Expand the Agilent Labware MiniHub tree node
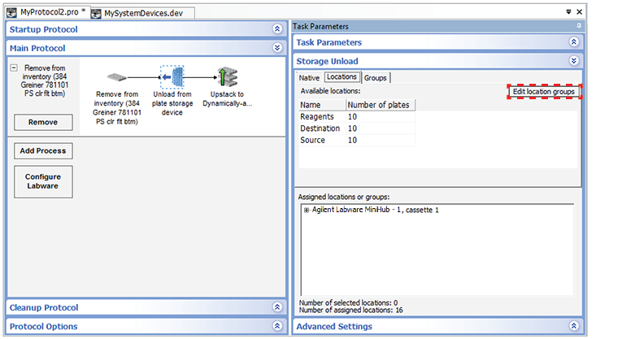The image size is (644, 339). (307, 211)
